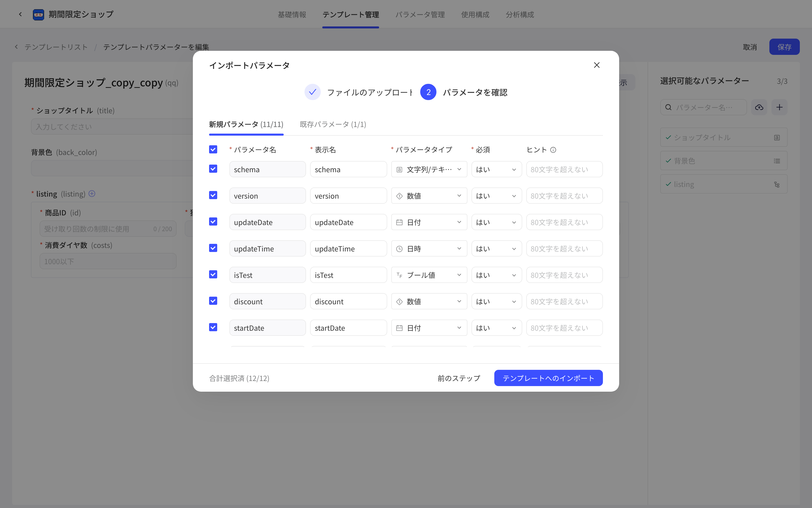
Task: Open the required はい dropdown for version
Action: tap(497, 196)
